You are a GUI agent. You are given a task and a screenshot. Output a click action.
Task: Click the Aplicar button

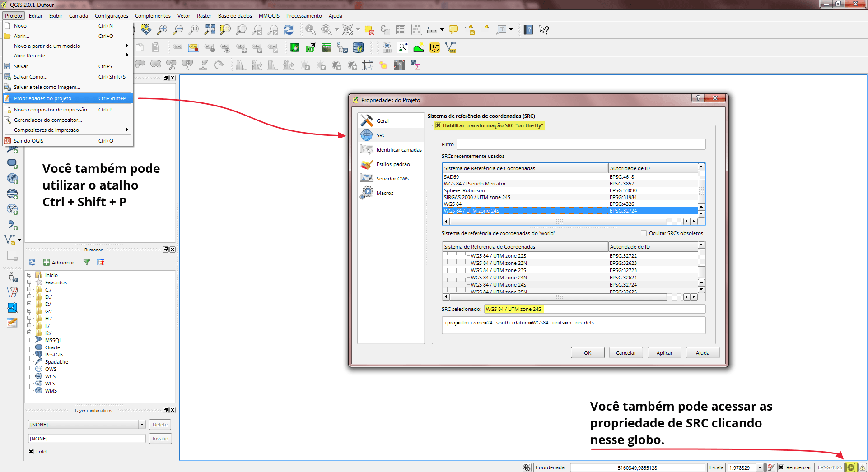[x=664, y=352]
